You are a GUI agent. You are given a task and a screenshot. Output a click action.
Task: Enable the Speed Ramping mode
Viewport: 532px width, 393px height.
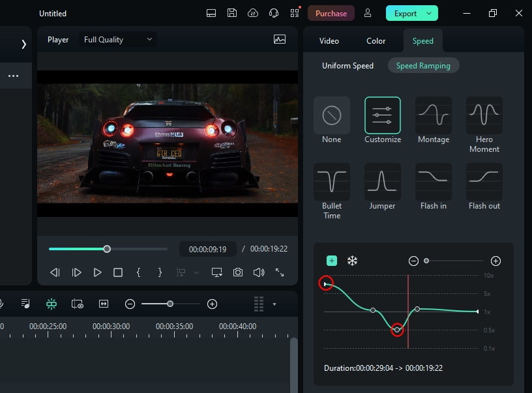coord(423,66)
